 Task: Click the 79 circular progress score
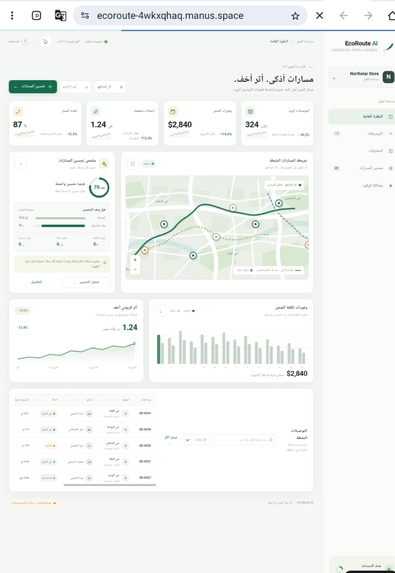(99, 187)
